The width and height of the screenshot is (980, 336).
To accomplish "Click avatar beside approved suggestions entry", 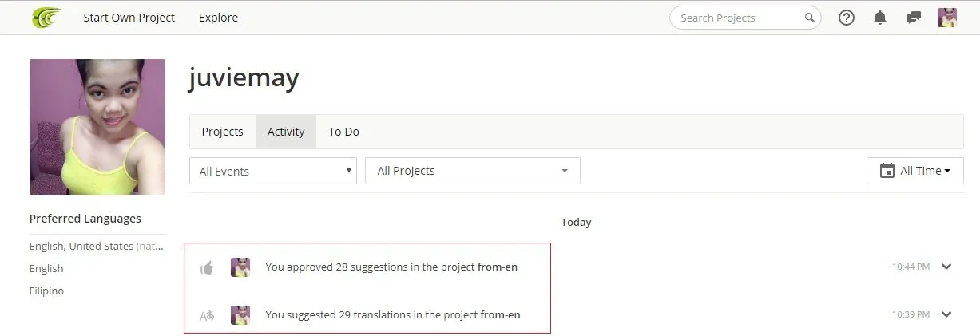I will pos(240,267).
